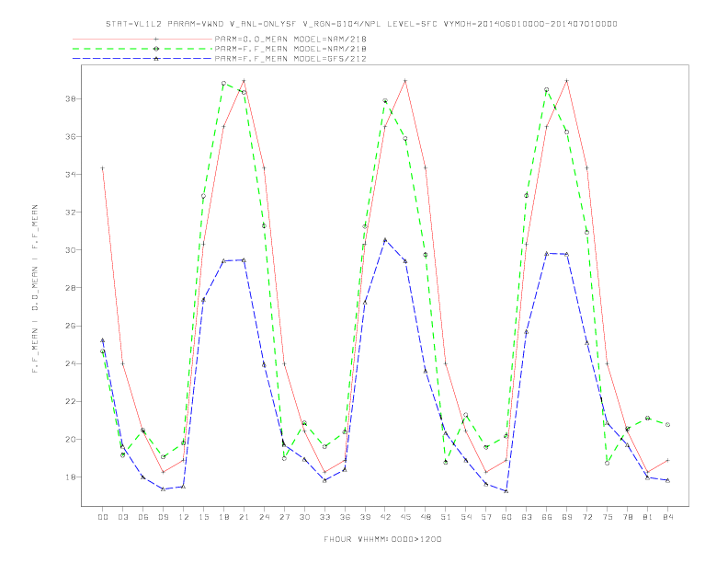Select legend text PARM=F.F_MEAN MODEL=NAM/218

coord(290,49)
